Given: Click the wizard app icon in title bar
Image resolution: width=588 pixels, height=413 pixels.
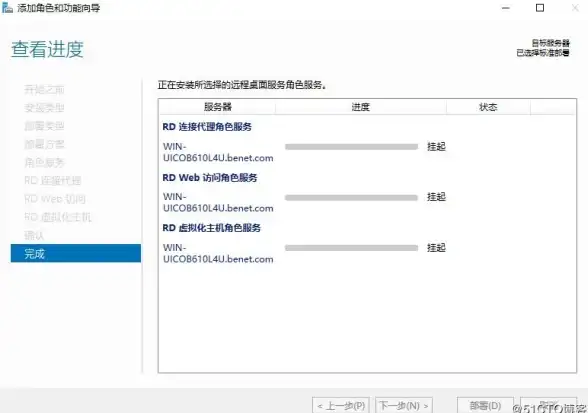Looking at the screenshot, I should coord(7,8).
